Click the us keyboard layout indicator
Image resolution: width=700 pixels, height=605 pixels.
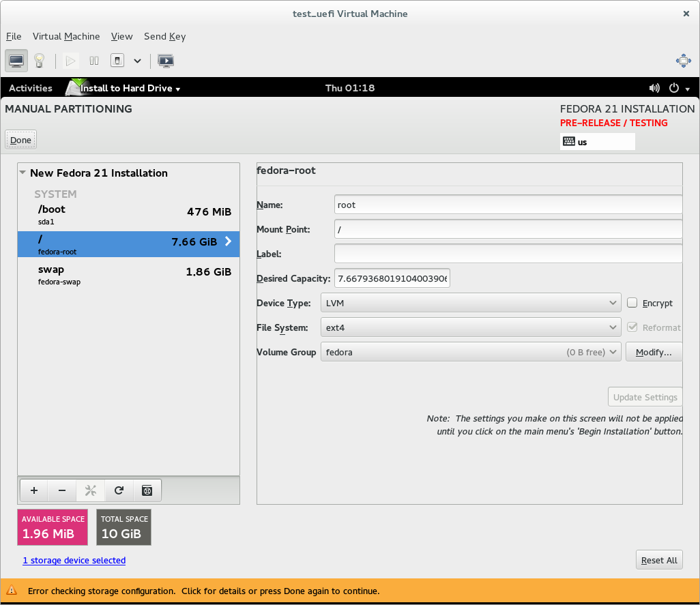pos(598,142)
